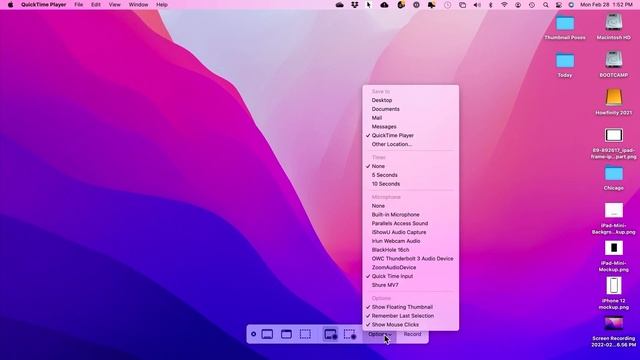Screen dimensions: 640x360
Task: Open the Help menu
Action: coord(162,5)
